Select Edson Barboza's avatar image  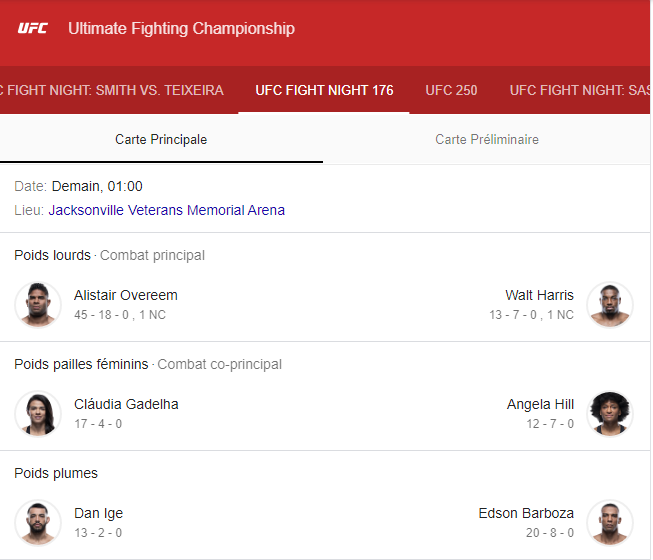click(x=610, y=522)
